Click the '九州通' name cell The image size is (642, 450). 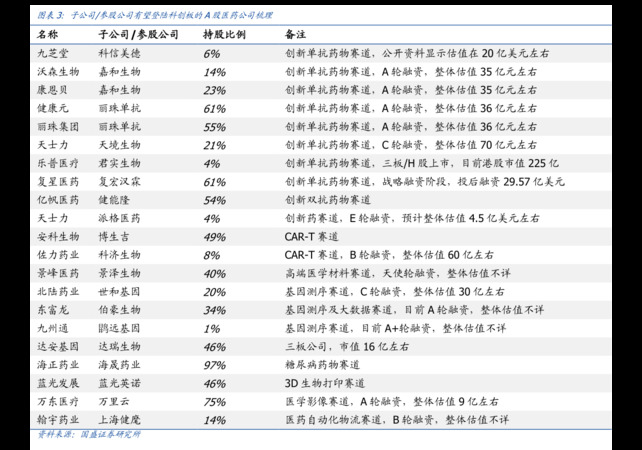(53, 328)
